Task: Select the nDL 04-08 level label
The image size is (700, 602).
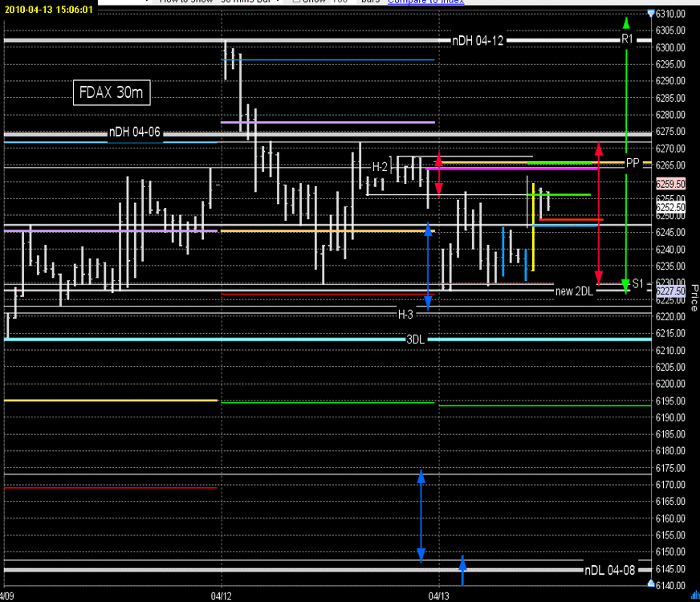Action: click(x=609, y=571)
